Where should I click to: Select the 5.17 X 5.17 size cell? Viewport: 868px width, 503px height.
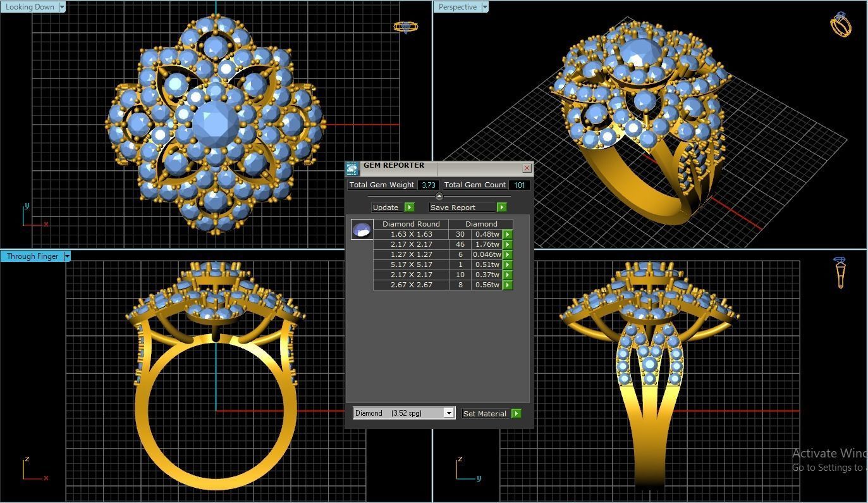412,264
